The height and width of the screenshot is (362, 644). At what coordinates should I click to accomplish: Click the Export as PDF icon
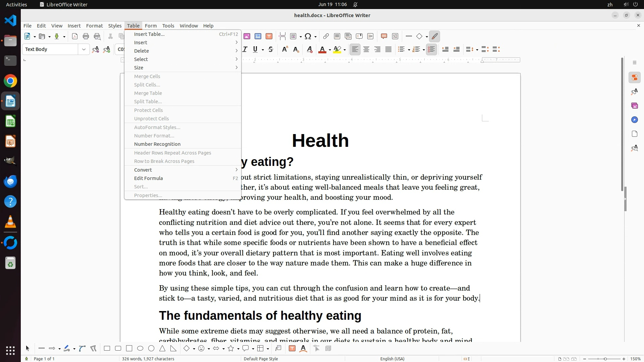(x=75, y=37)
